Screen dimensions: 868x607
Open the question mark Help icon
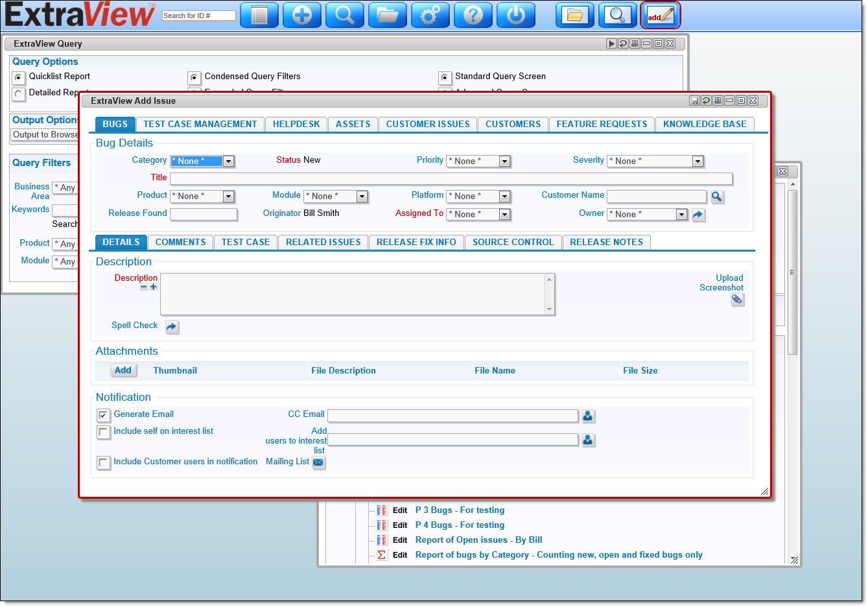pyautogui.click(x=473, y=15)
